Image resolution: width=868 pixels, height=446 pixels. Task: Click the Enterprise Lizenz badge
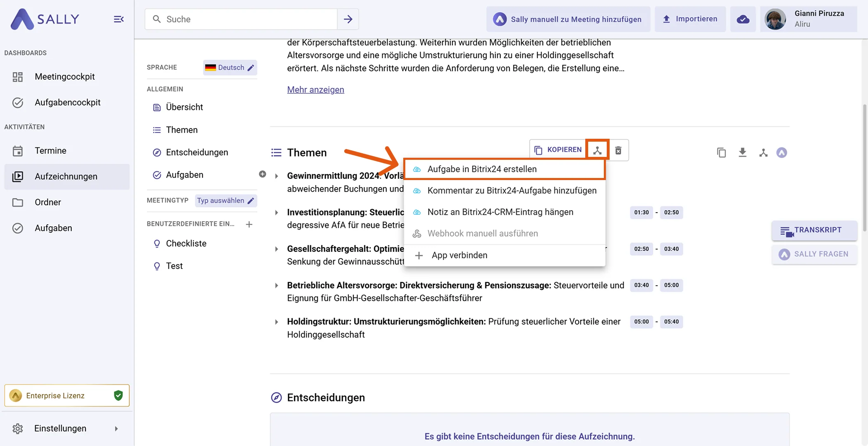coord(67,396)
